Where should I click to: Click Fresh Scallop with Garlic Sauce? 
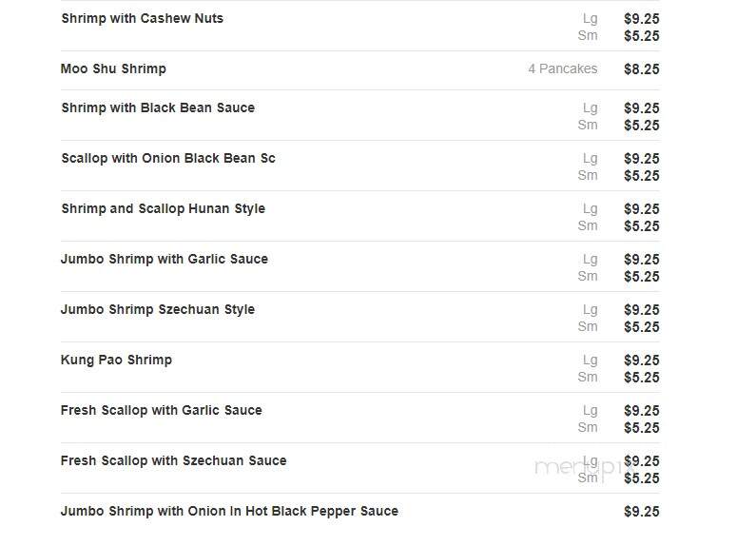(161, 410)
